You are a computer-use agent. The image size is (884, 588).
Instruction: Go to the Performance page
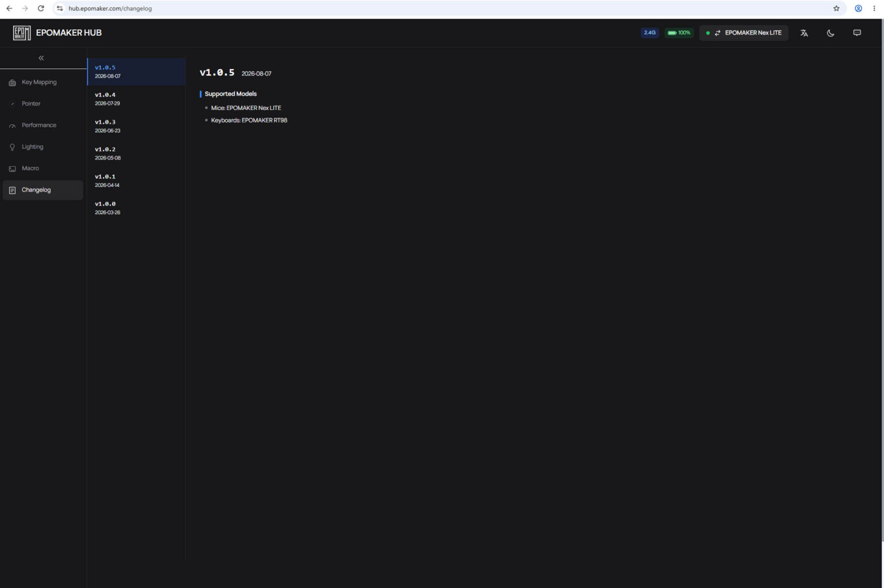coord(43,125)
